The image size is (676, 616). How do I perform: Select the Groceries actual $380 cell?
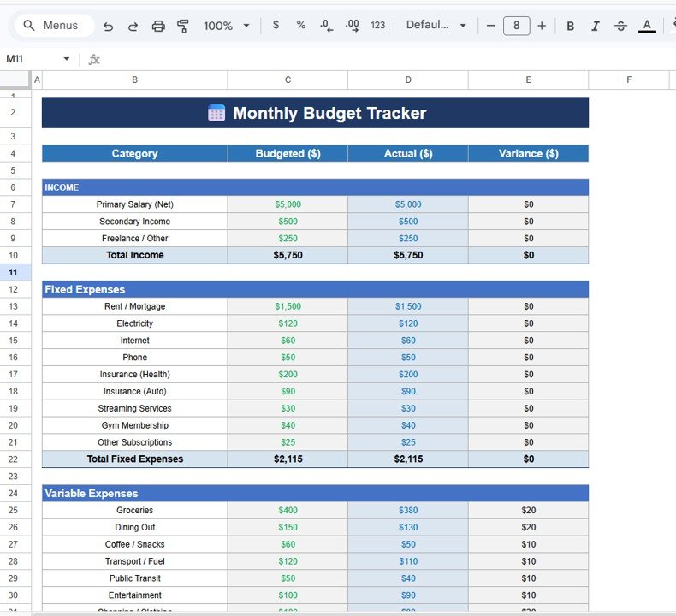408,511
